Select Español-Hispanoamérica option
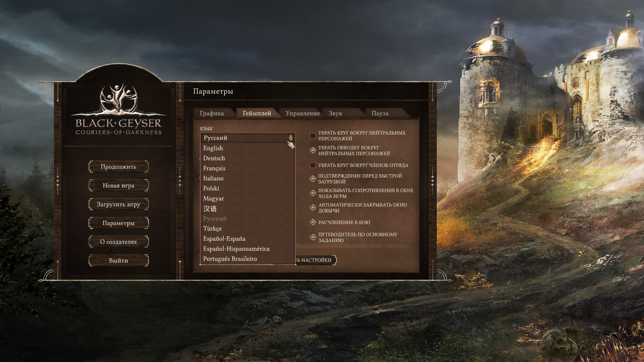 point(248,249)
